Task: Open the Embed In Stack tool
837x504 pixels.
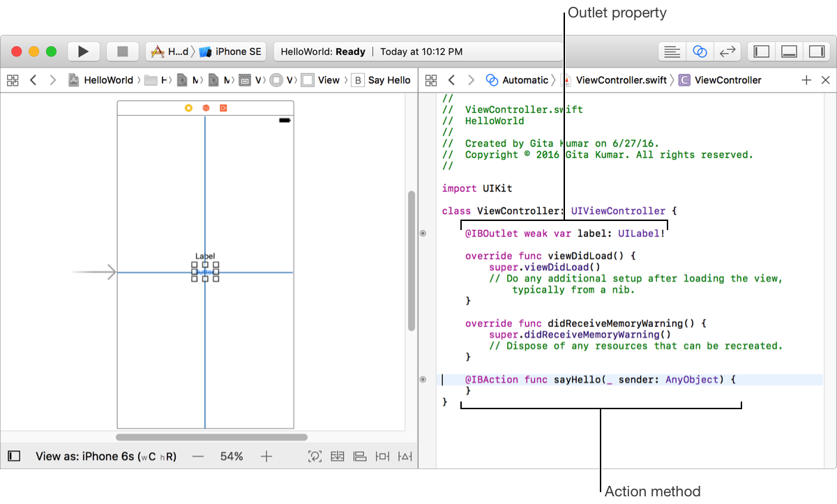Action: coord(338,457)
